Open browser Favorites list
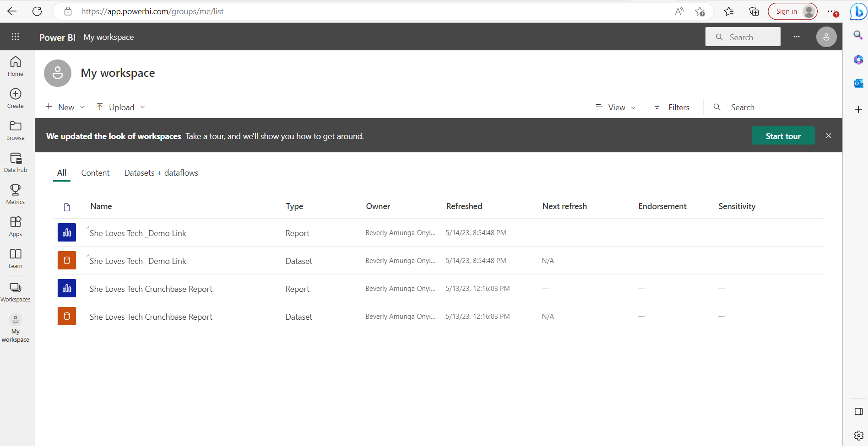This screenshot has width=868, height=446. [x=729, y=11]
